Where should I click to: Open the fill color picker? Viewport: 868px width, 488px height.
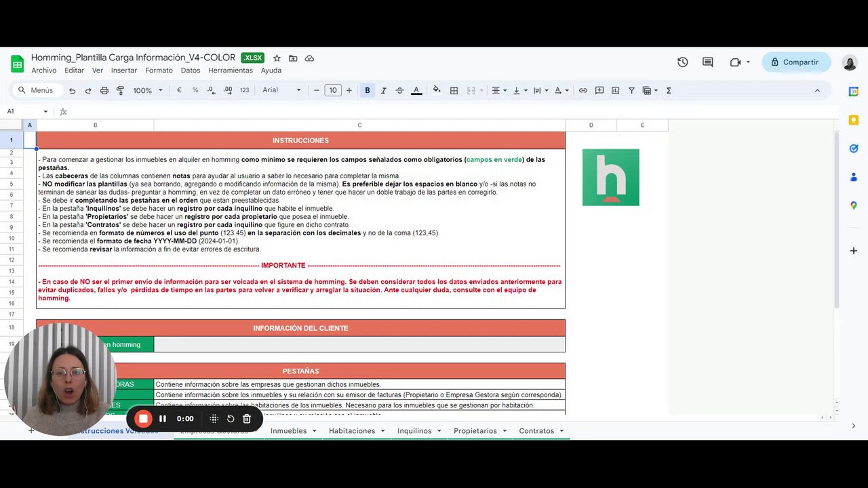(x=437, y=90)
